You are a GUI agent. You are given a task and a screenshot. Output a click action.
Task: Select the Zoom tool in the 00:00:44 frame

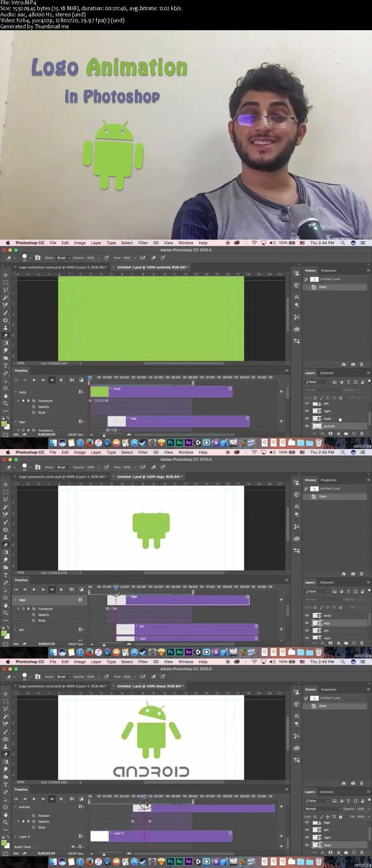[x=5, y=404]
